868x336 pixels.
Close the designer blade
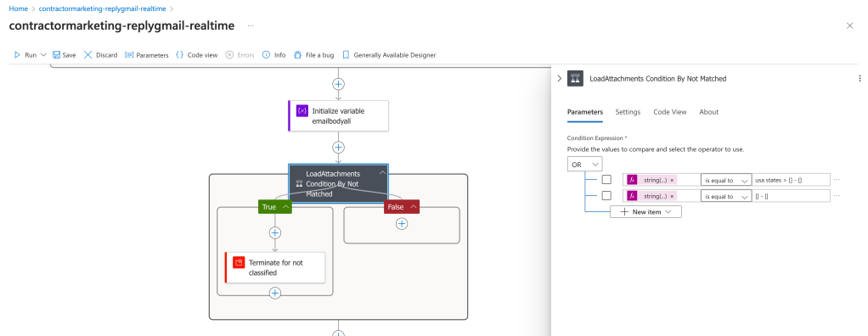tap(849, 26)
